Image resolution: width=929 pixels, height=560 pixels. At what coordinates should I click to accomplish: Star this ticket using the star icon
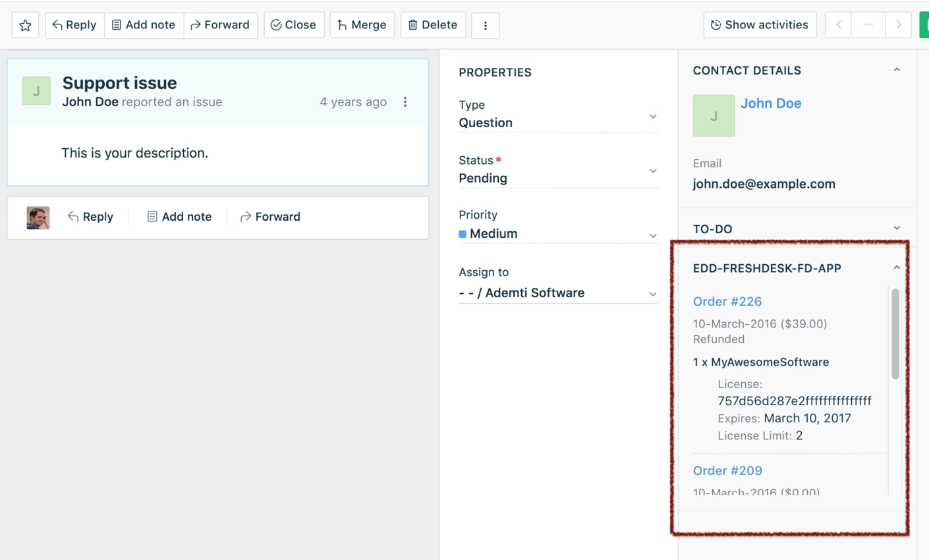click(25, 25)
